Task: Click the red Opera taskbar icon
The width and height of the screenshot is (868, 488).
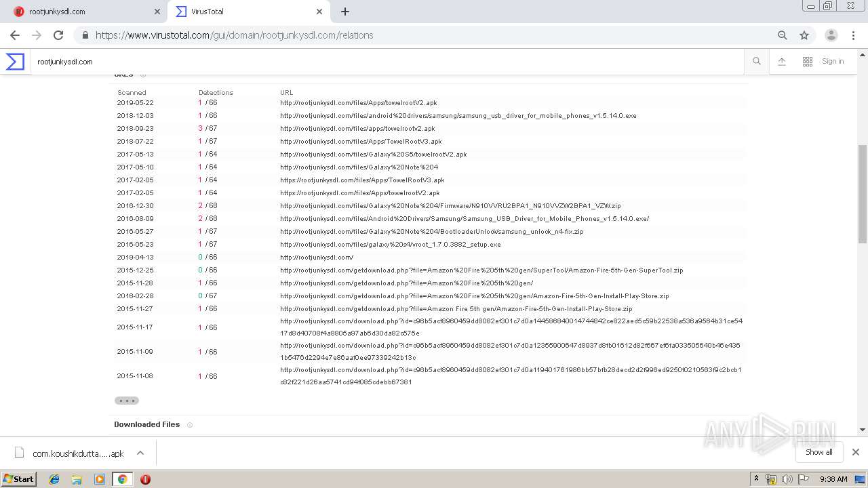Action: (145, 479)
